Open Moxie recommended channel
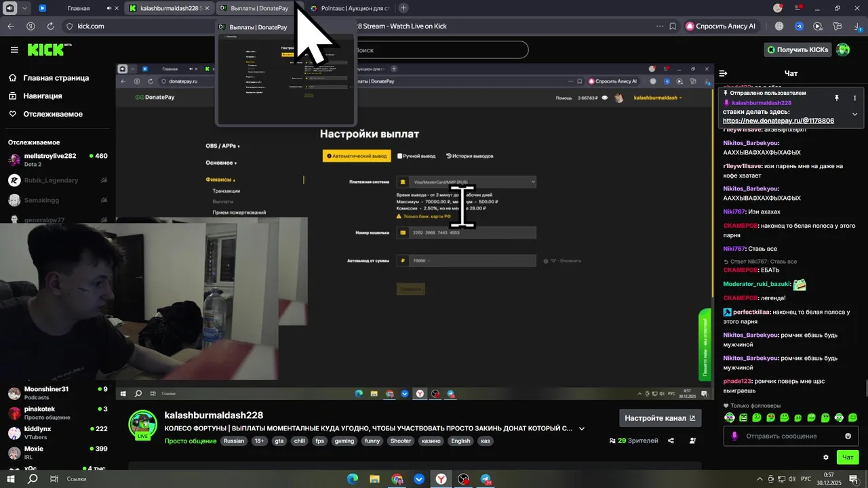 click(x=58, y=453)
